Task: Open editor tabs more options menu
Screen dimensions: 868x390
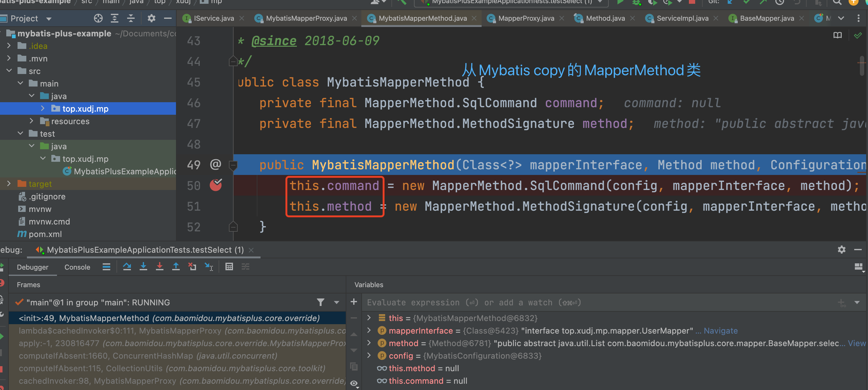Action: pyautogui.click(x=858, y=18)
